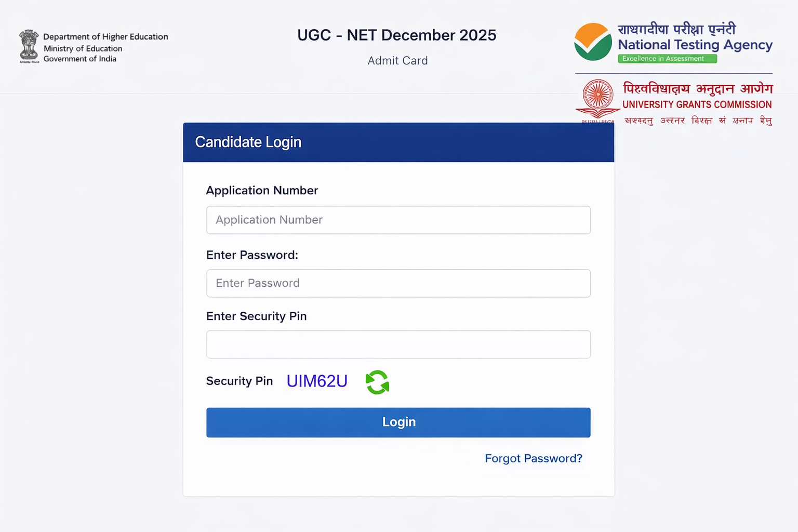Click the Excellence in Assessment green badge

coord(667,59)
